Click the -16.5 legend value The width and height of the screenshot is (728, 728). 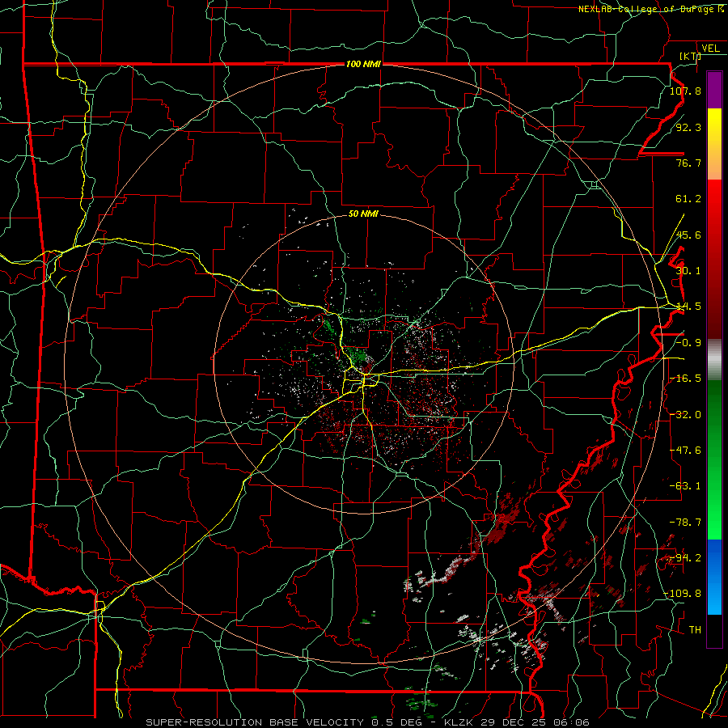pos(685,379)
